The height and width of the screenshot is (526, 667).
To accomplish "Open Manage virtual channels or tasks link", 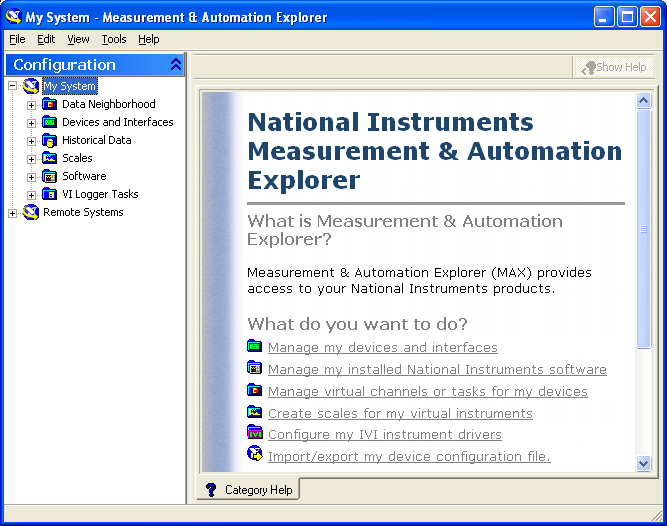I will coord(428,391).
